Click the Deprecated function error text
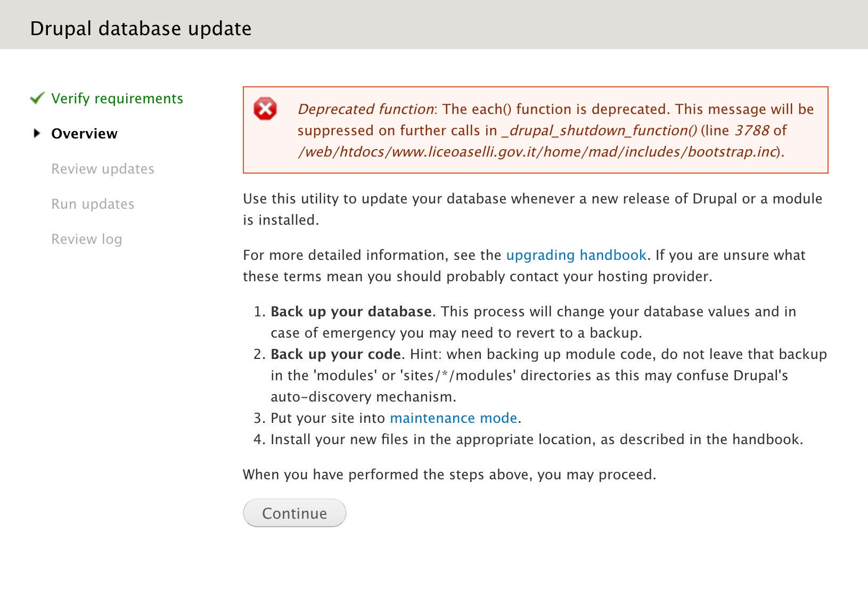This screenshot has height=589, width=868. coord(366,109)
